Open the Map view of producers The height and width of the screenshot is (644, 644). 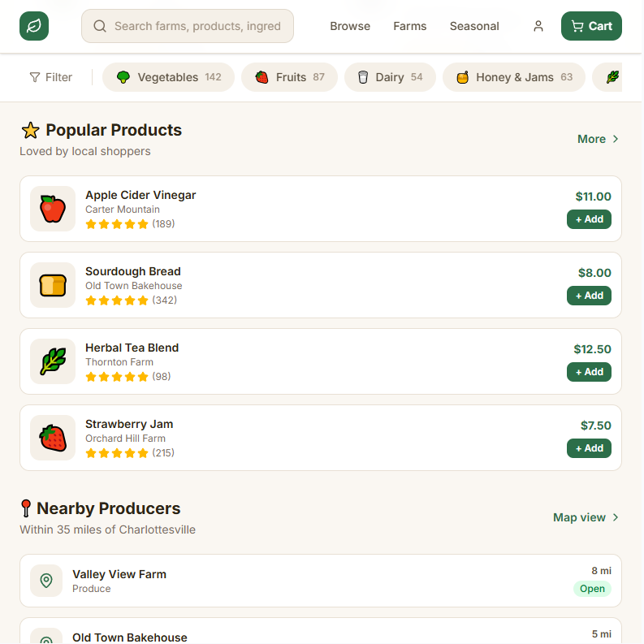point(586,517)
